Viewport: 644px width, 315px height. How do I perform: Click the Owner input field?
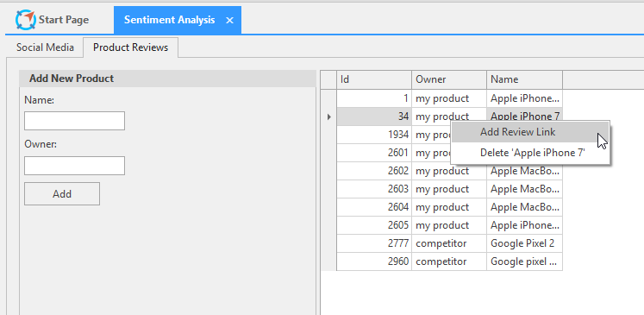coord(74,166)
